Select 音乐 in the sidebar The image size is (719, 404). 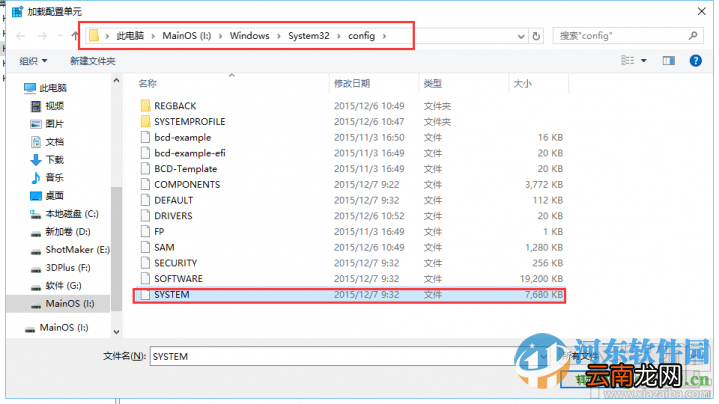click(47, 177)
